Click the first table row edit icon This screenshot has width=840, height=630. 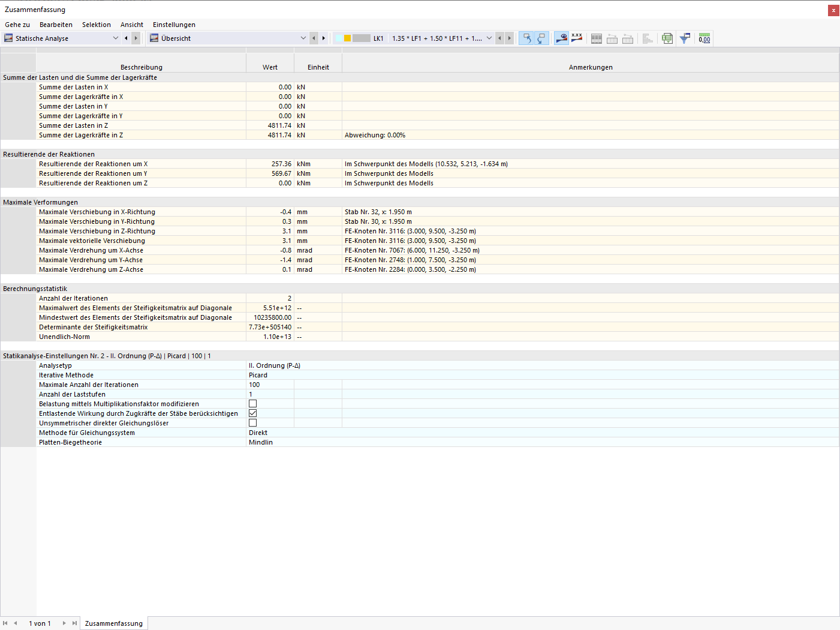point(612,38)
